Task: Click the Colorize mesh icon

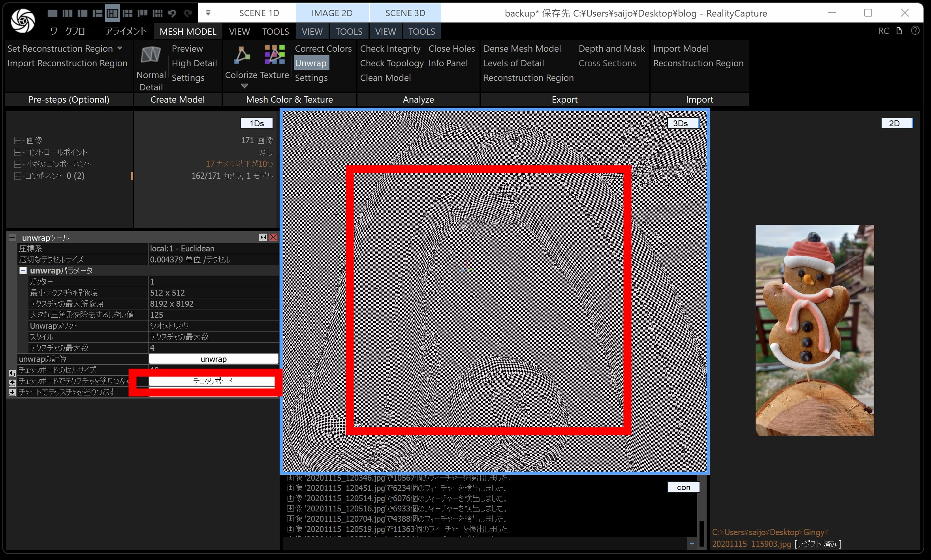Action: pos(241,55)
